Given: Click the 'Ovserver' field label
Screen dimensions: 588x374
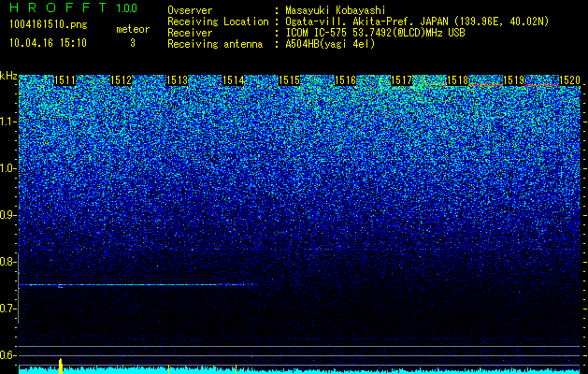Looking at the screenshot, I should coord(190,11).
